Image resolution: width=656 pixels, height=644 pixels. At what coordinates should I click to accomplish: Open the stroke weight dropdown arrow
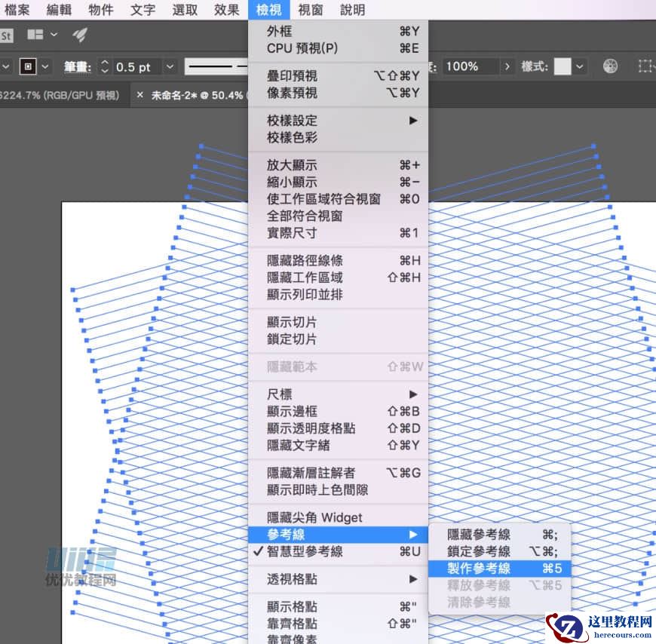point(170,66)
